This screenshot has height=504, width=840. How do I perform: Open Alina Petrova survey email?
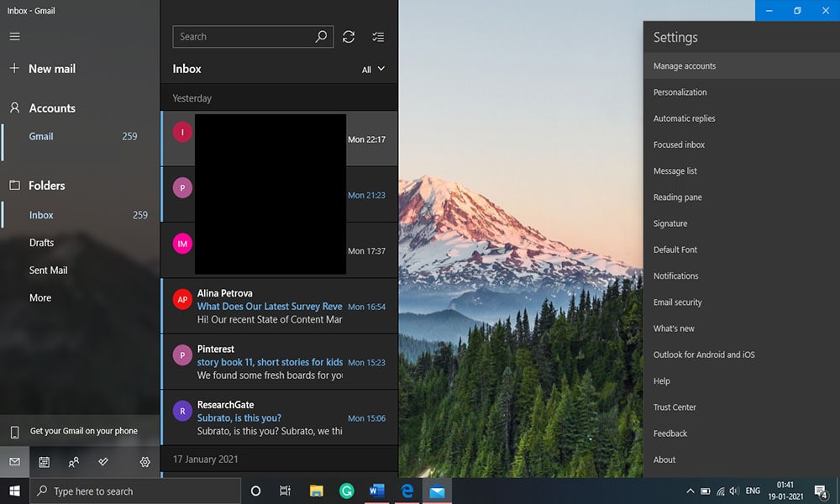(279, 307)
